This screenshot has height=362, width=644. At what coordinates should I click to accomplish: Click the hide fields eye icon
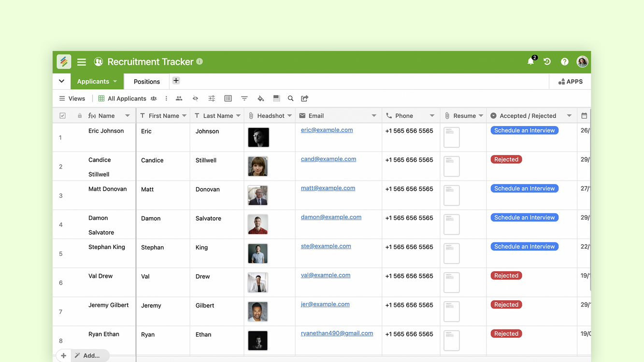pos(195,98)
